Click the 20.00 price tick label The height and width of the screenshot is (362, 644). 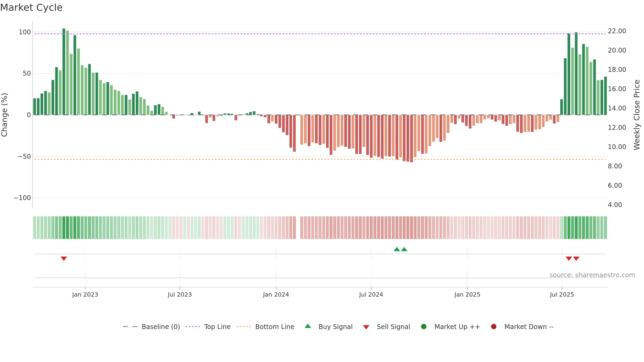[617, 50]
